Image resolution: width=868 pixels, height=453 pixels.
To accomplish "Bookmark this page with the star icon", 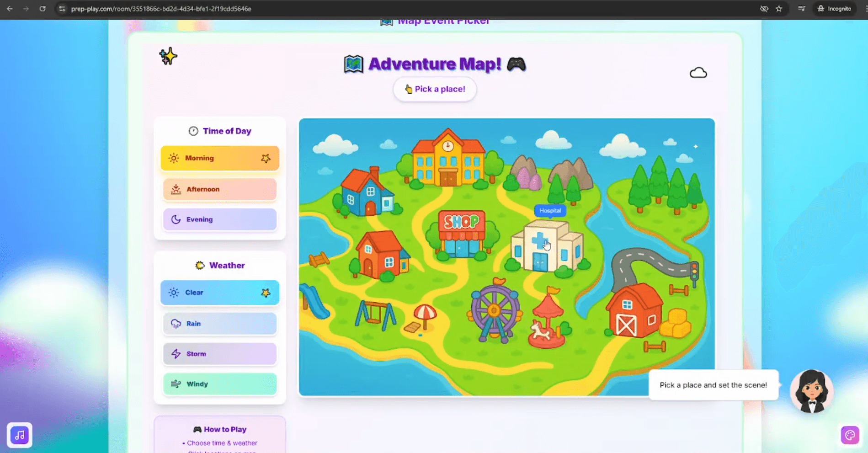I will click(x=779, y=9).
